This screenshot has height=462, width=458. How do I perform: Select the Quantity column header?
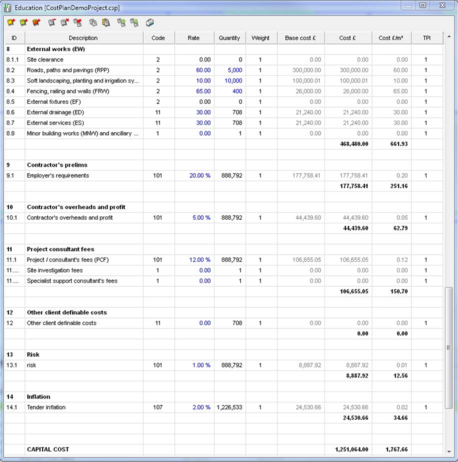pyautogui.click(x=229, y=38)
